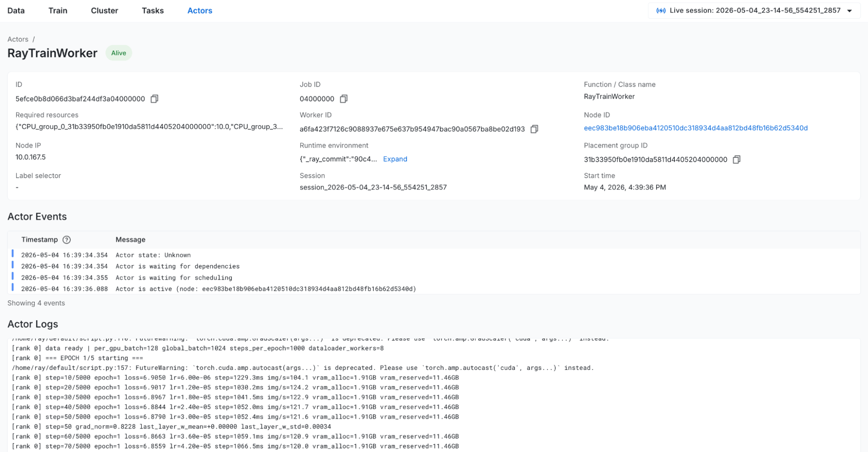Open Timestamp help tooltip icon
The width and height of the screenshot is (868, 452).
coord(66,240)
